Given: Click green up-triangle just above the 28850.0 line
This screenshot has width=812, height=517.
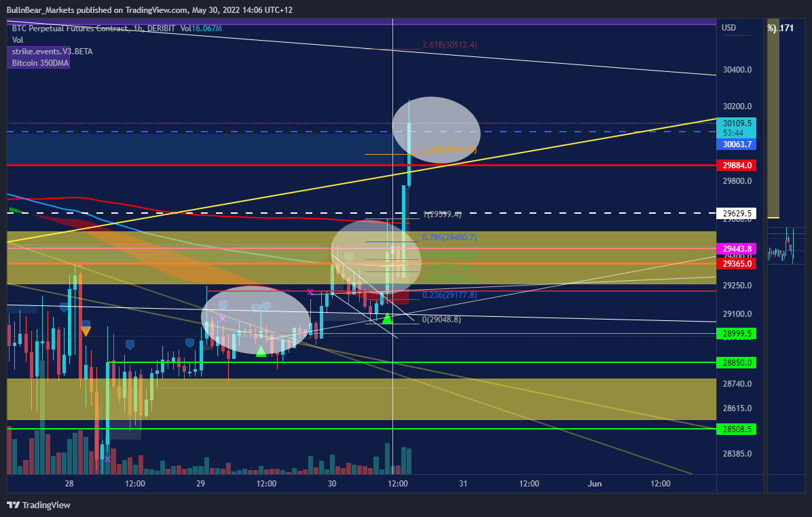Looking at the screenshot, I should [x=261, y=352].
